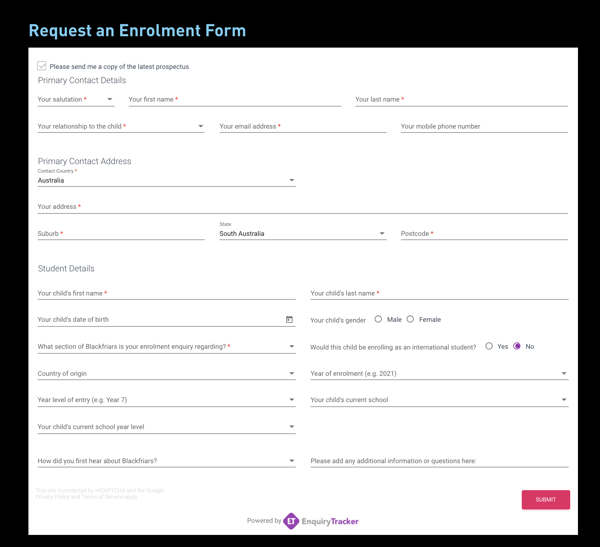This screenshot has height=547, width=600.
Task: Open the Country of origin dropdown
Action: (x=166, y=373)
